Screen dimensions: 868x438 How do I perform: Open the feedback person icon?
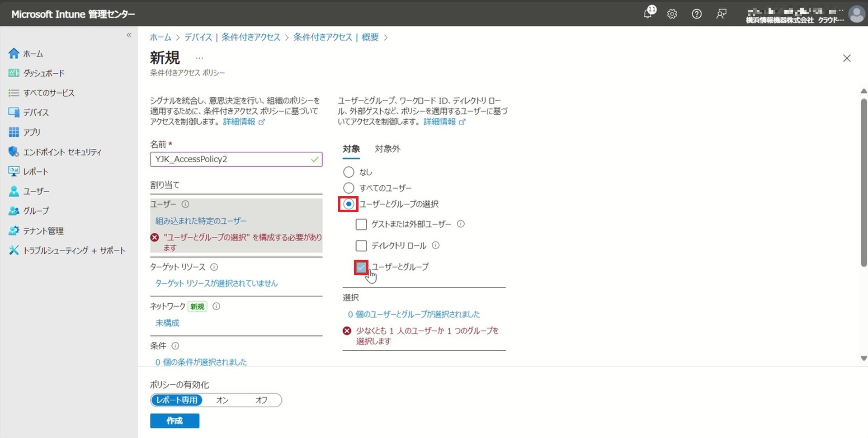point(721,14)
